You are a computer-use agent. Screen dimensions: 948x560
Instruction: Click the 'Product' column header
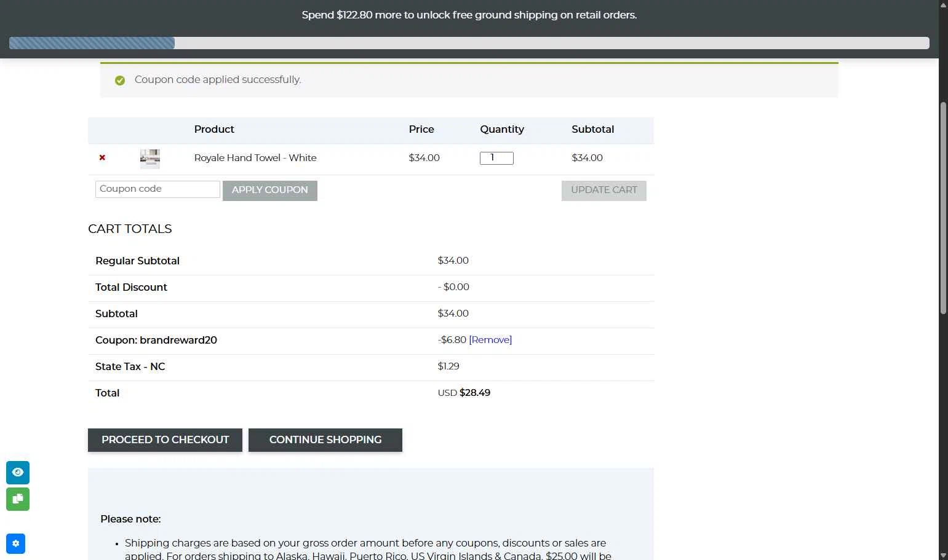coord(214,129)
